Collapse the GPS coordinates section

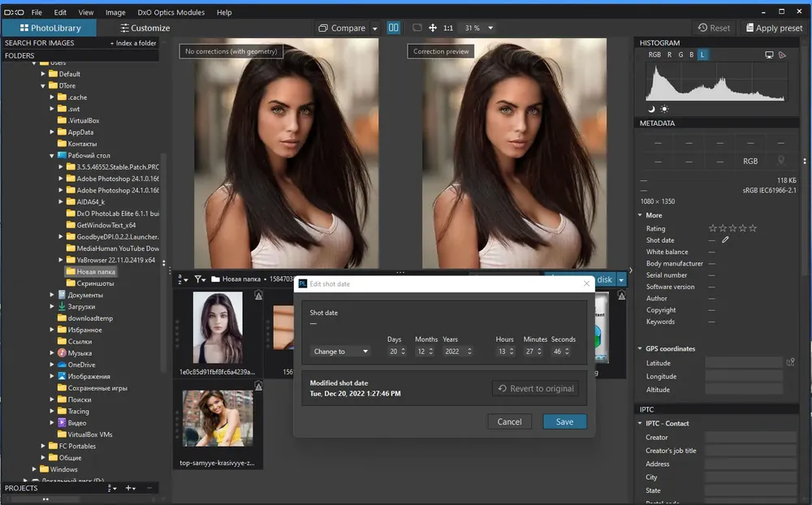(x=640, y=348)
